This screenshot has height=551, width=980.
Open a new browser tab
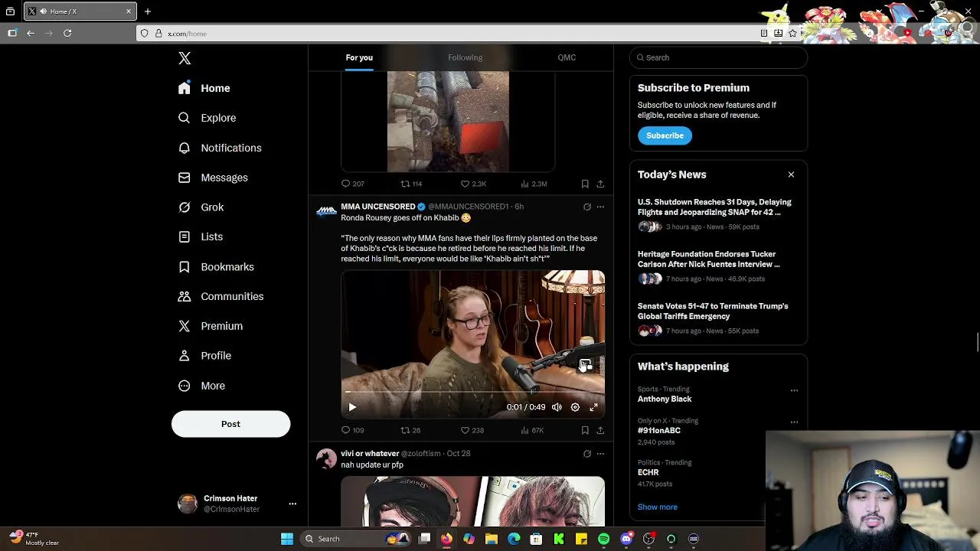point(148,11)
